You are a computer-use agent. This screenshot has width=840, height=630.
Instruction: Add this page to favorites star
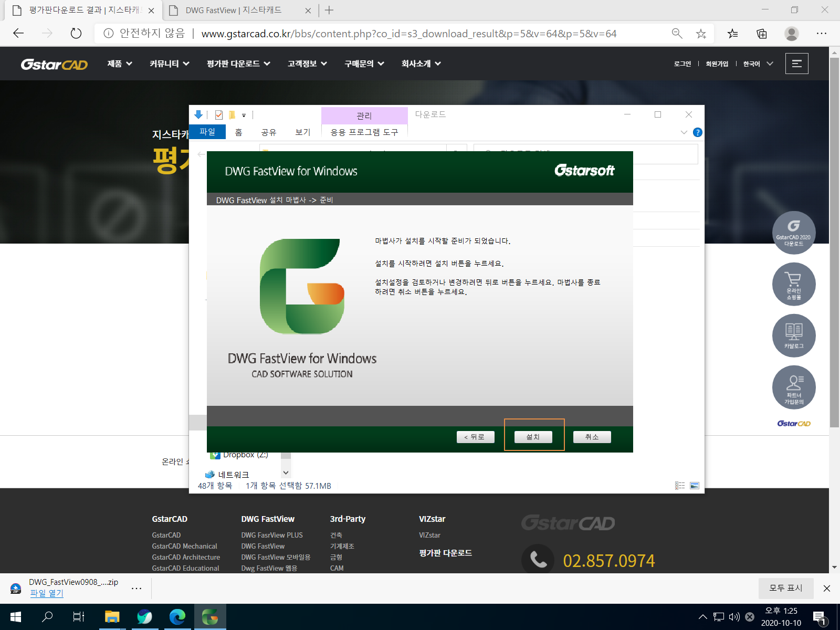[x=701, y=34]
